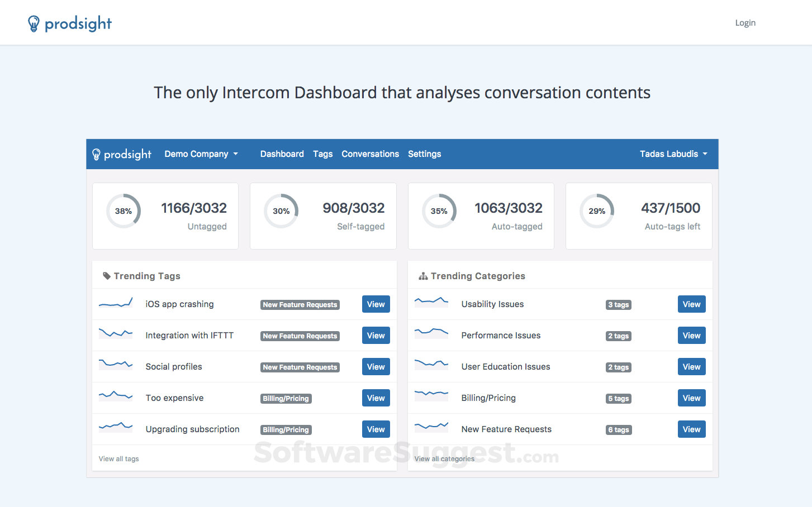Click the Performance Issues category name
Screen dimensions: 812x507
tap(501, 336)
